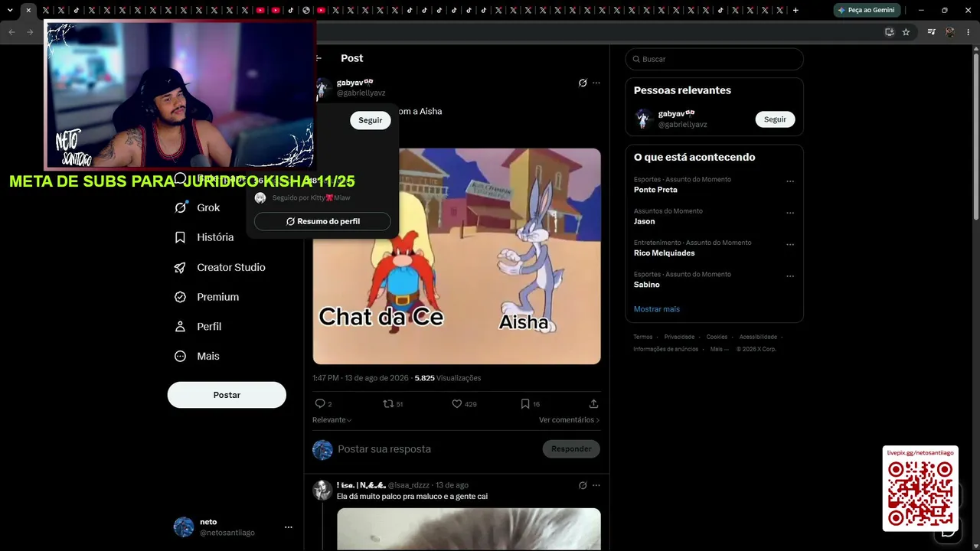Expand the Relevante sort dropdown
The width and height of the screenshot is (980, 551).
click(332, 420)
